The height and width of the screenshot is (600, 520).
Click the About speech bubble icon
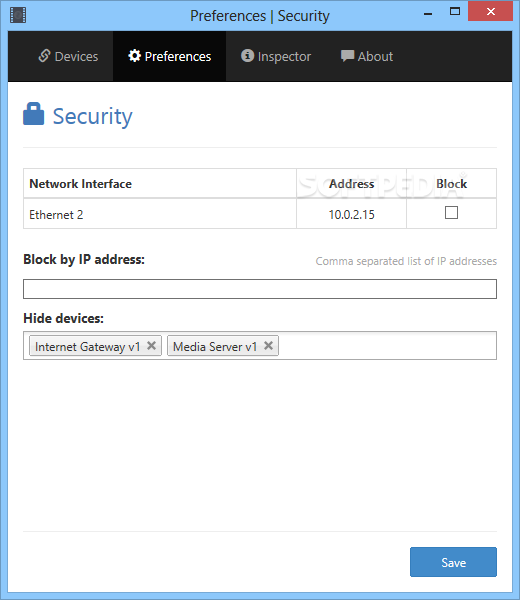(347, 56)
